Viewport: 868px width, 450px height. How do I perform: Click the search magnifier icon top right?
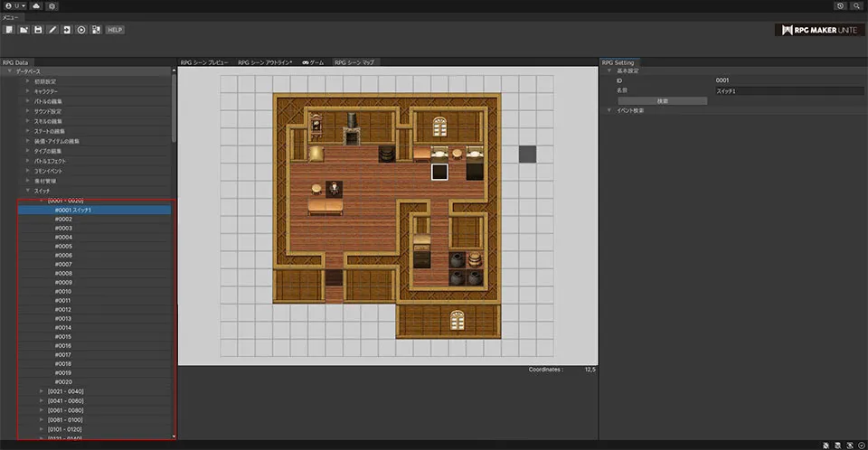[856, 5]
